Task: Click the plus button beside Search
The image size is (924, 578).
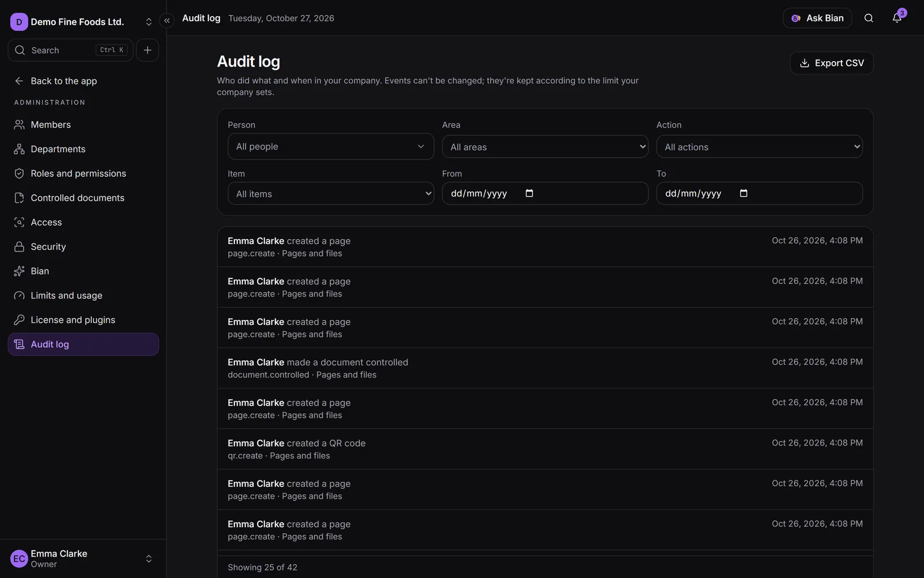Action: (148, 50)
